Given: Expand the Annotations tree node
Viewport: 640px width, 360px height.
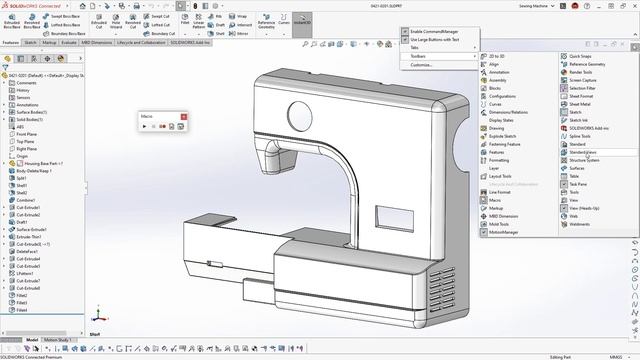Looking at the screenshot, I should pos(4,105).
